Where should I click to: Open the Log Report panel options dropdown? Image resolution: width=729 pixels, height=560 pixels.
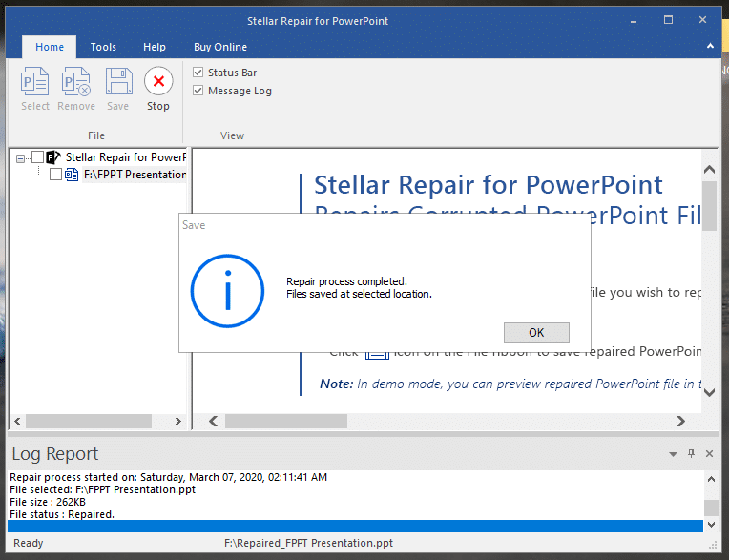point(673,454)
